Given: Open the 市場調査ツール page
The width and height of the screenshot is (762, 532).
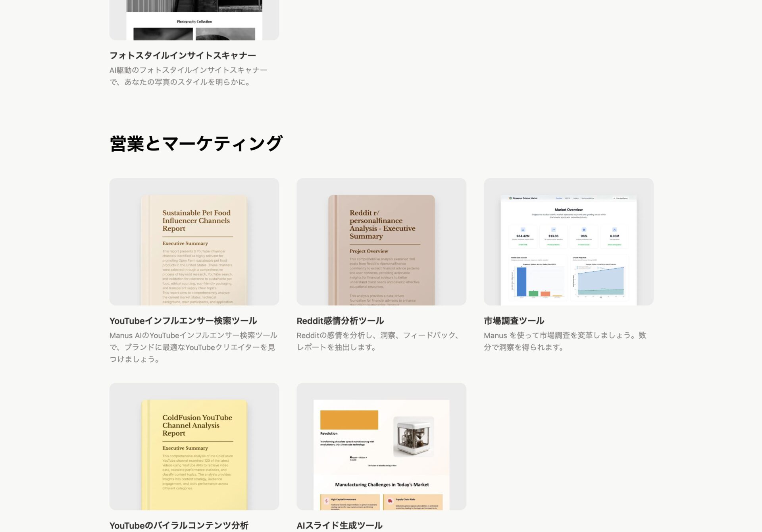Looking at the screenshot, I should [x=514, y=321].
